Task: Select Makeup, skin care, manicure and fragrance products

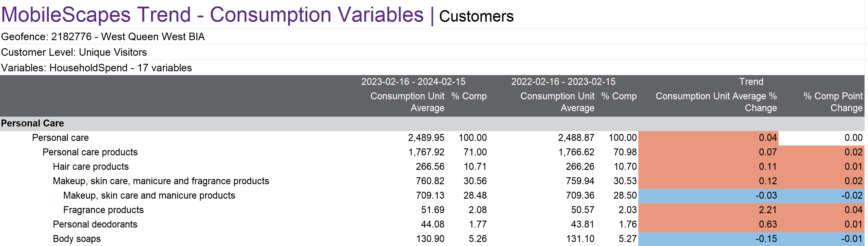Action: (x=161, y=181)
